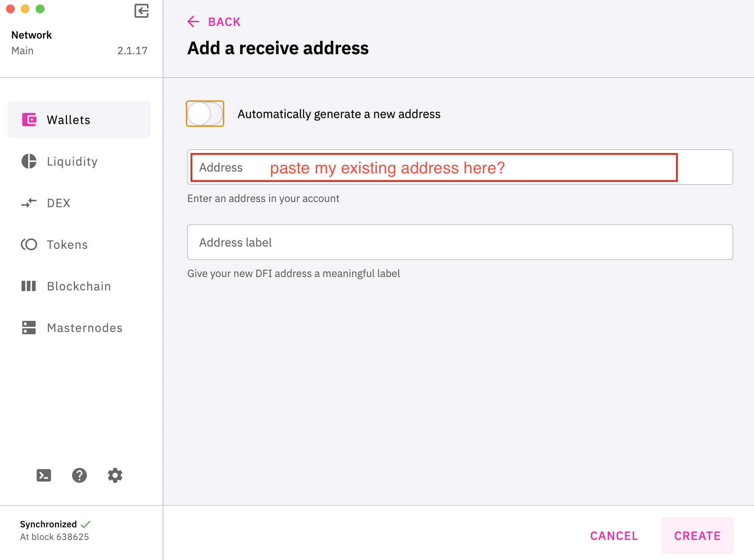Cancel adding the receive address

click(614, 535)
